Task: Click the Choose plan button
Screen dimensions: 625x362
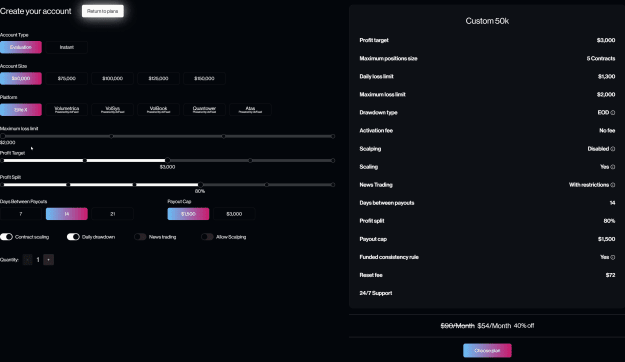Action: click(487, 350)
